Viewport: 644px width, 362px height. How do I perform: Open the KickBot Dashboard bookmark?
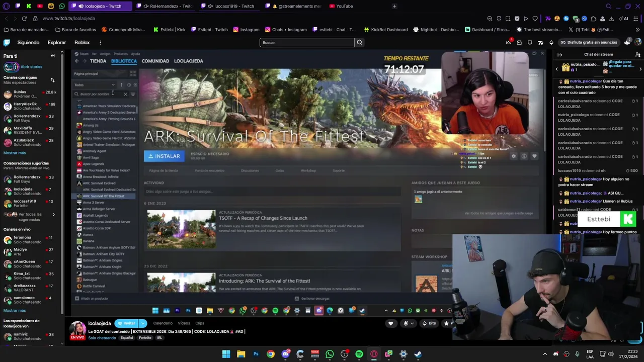[x=385, y=30]
